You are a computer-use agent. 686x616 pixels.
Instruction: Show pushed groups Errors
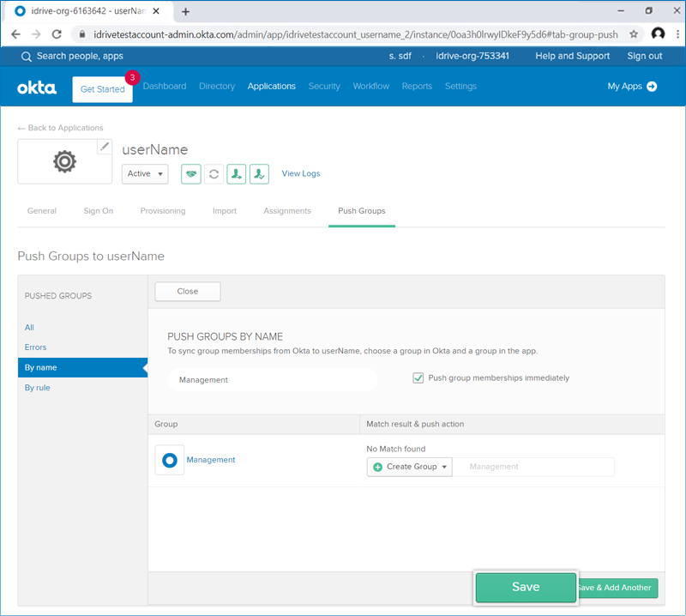[35, 347]
